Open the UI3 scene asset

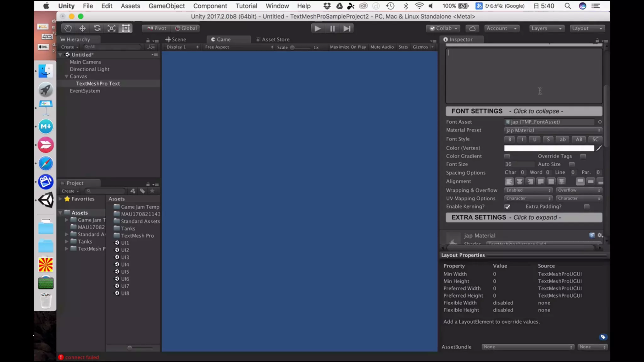(125, 257)
